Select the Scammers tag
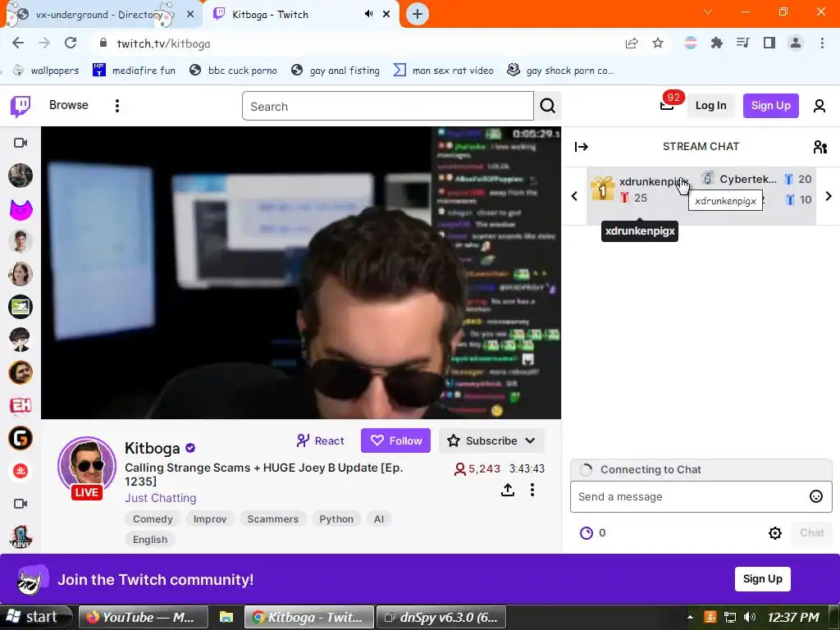Screen dimensions: 840x630 coord(272,519)
